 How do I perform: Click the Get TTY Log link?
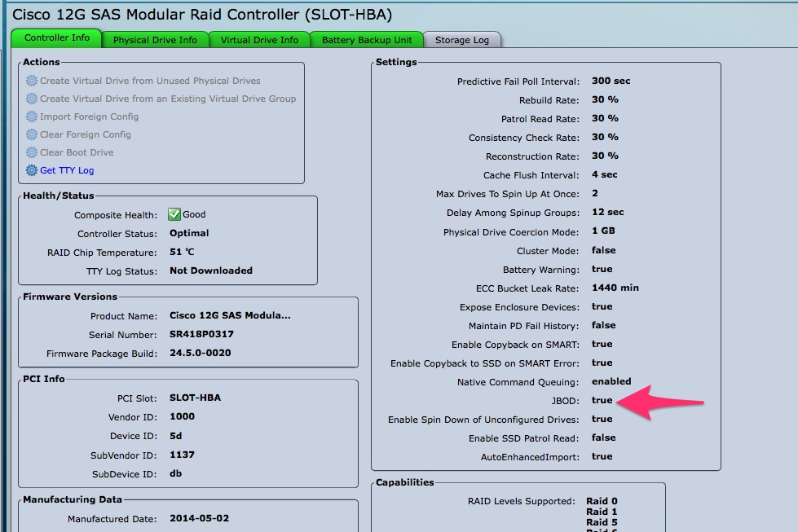click(67, 170)
